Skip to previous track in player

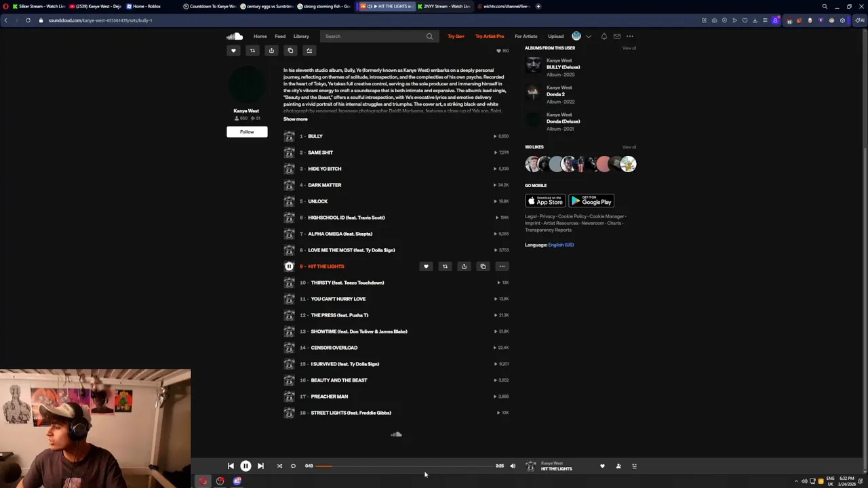point(231,466)
